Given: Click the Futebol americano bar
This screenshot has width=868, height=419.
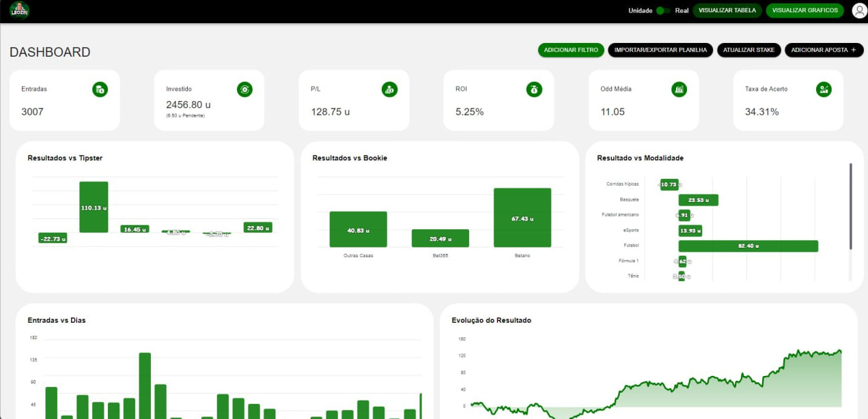Looking at the screenshot, I should tap(684, 216).
